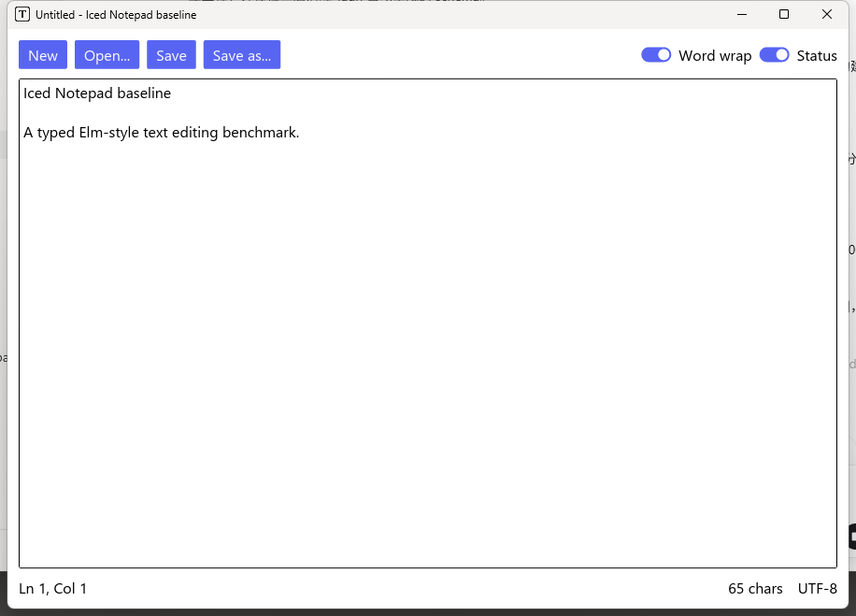Choose Save as... in the toolbar
The image size is (856, 616).
click(x=242, y=55)
